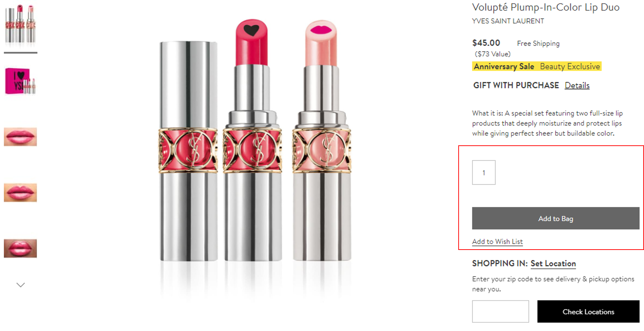
Task: Select the three-lipstick product thumbnail
Action: click(x=20, y=24)
